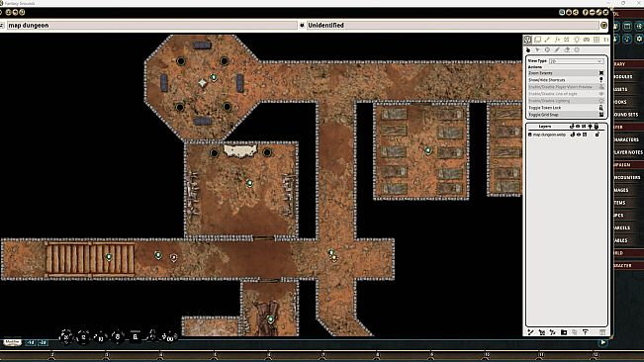Choose the pencil drawing tool under the tabs
Screen dimensions: 644x362
click(557, 50)
